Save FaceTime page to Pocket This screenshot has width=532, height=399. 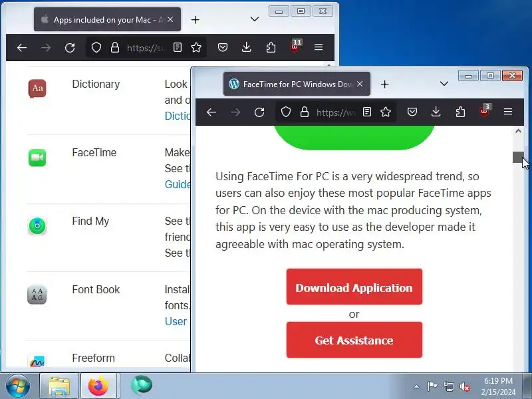[x=412, y=112]
